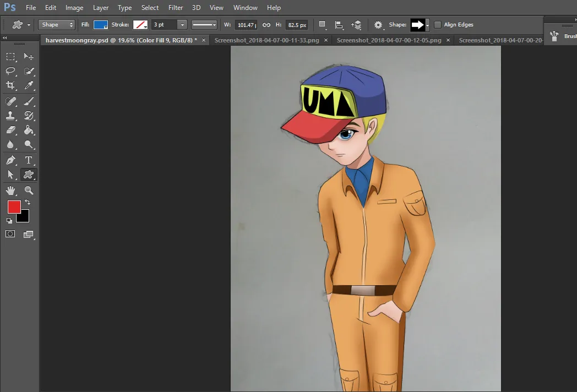The height and width of the screenshot is (392, 577).
Task: Select the Hand tool
Action: tap(10, 190)
